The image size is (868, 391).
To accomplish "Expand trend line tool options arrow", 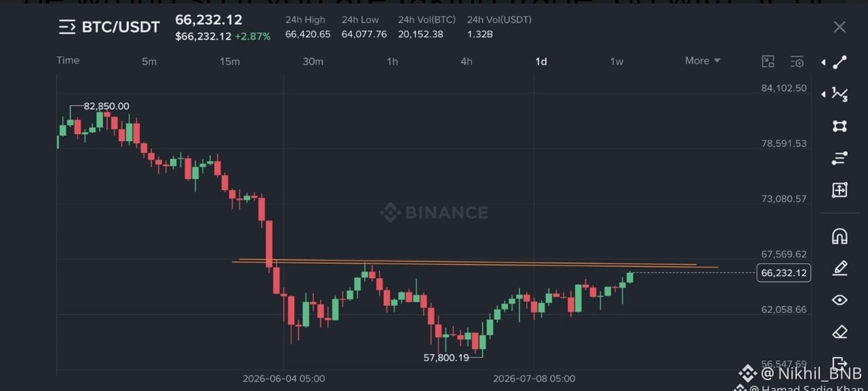I will [823, 62].
